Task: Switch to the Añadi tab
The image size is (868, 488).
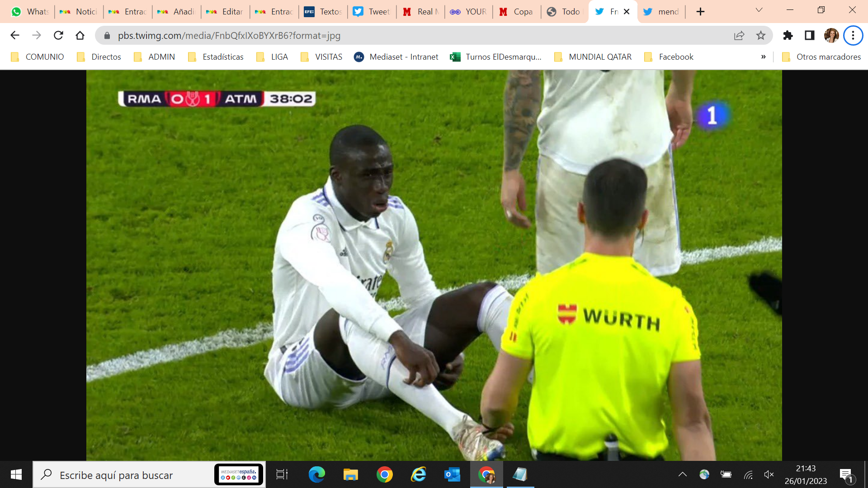Action: click(176, 12)
